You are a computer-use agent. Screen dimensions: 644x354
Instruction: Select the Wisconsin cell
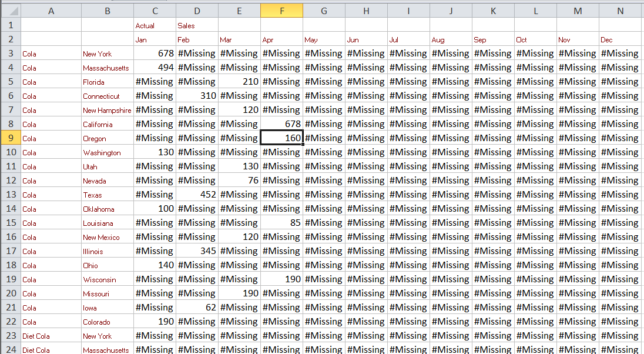tap(108, 279)
